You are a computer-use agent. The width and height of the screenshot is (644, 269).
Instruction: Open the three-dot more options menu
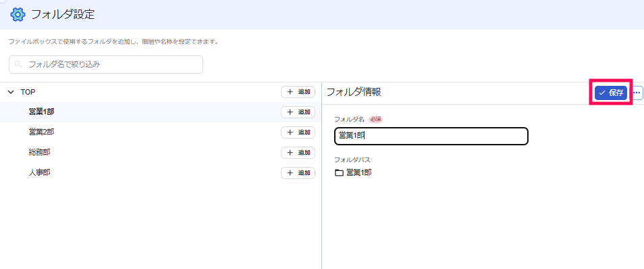(637, 93)
